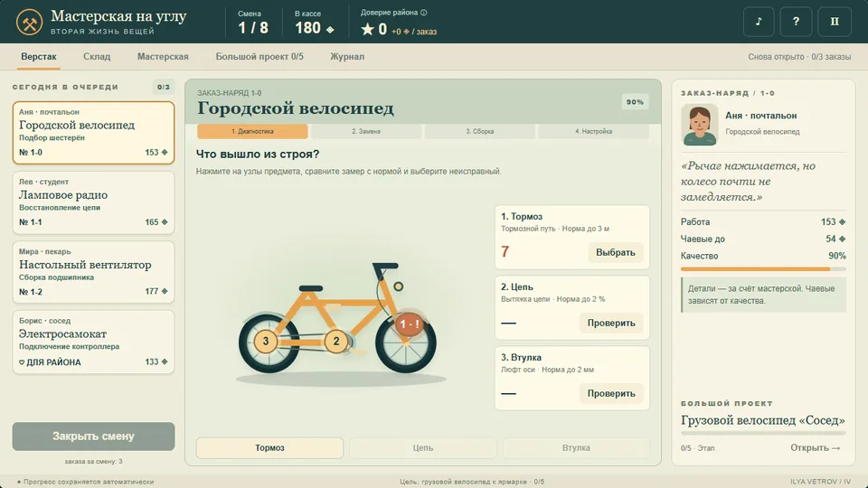The image size is (868, 488).
Task: Click the Снова открыто · 0/3 заказы status
Action: (x=799, y=56)
